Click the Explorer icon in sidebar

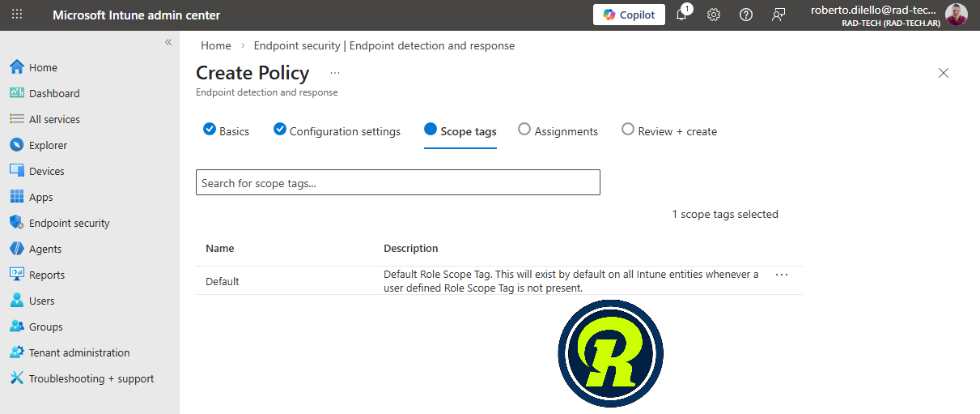tap(16, 145)
